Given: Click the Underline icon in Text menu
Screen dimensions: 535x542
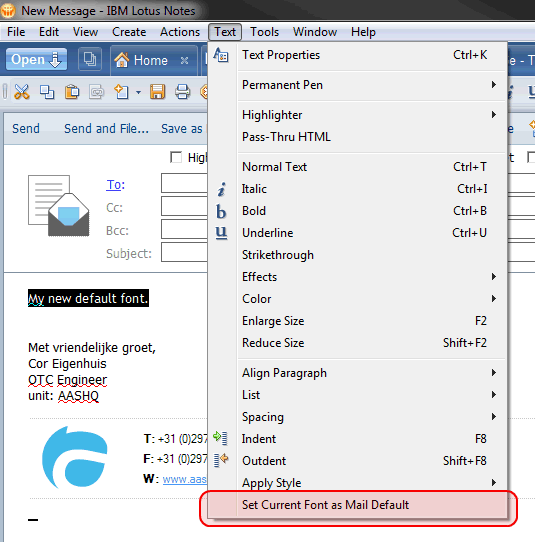Looking at the screenshot, I should pyautogui.click(x=221, y=233).
